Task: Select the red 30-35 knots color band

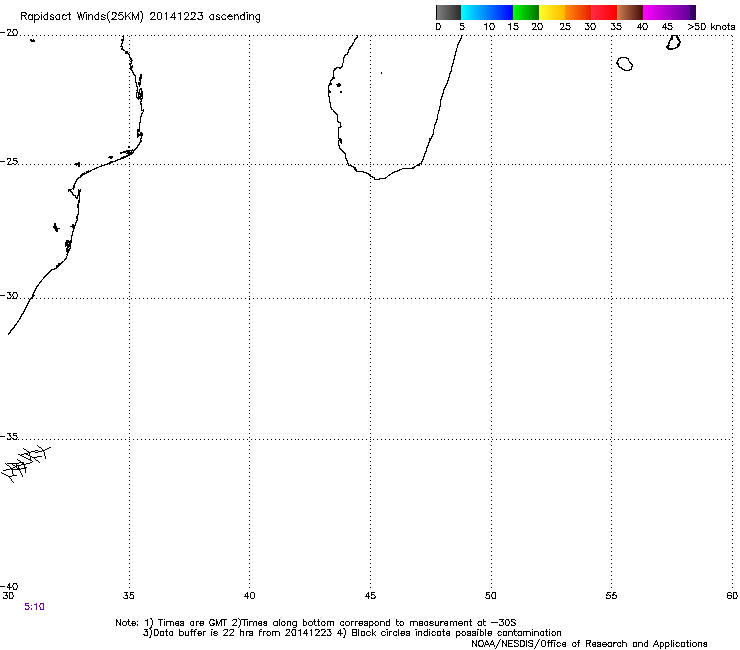Action: coord(604,12)
